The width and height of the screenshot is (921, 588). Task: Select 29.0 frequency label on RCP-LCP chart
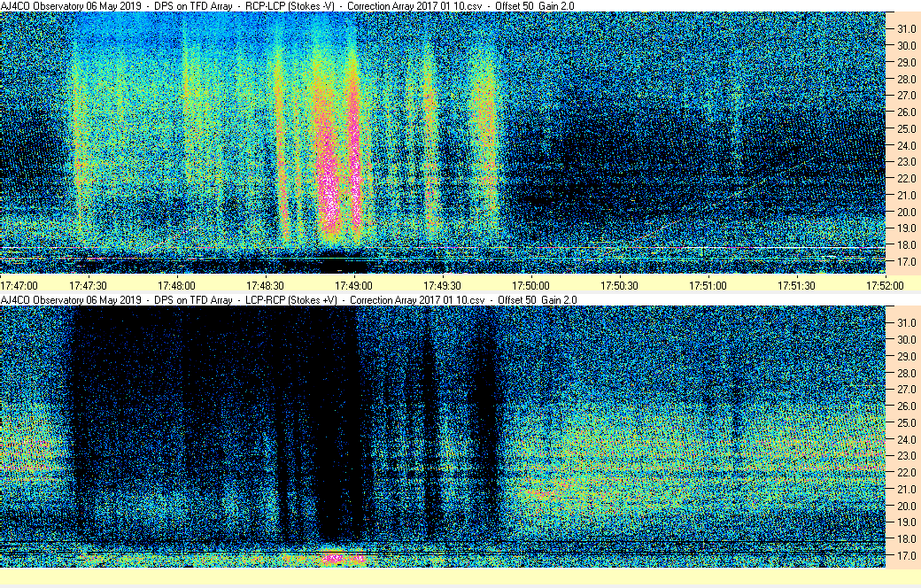click(x=906, y=62)
